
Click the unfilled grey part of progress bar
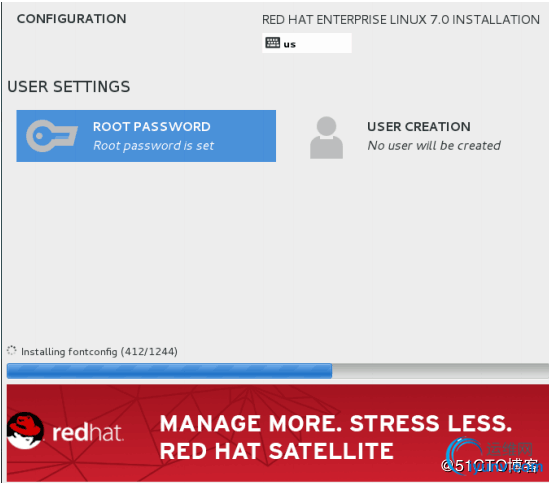tap(440, 371)
